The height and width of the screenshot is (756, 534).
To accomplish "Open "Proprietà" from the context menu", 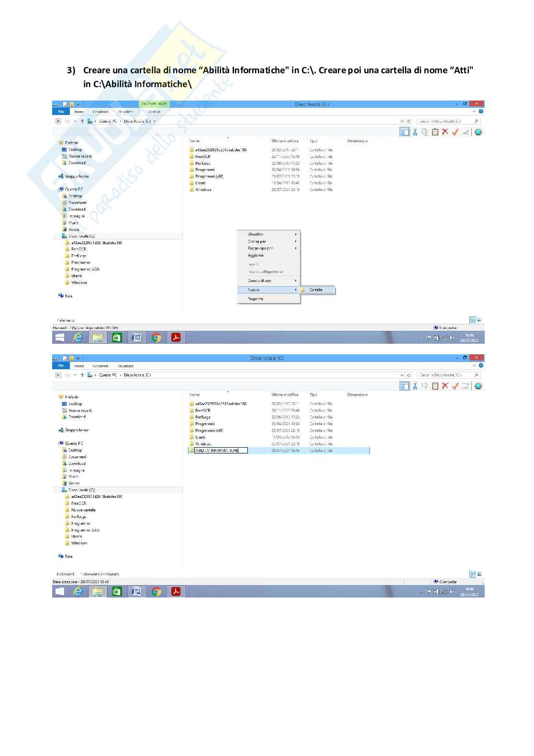I will [256, 299].
